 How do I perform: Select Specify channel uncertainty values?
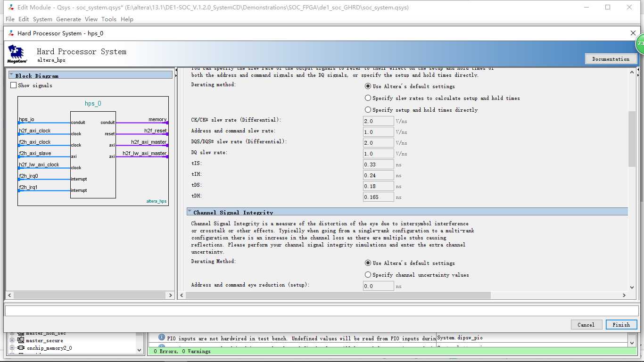368,275
